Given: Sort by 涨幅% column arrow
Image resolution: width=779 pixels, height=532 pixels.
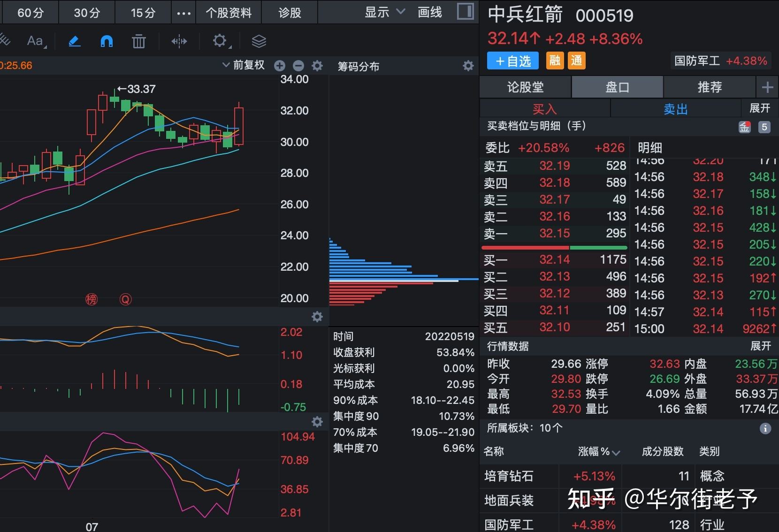Looking at the screenshot, I should (x=616, y=452).
